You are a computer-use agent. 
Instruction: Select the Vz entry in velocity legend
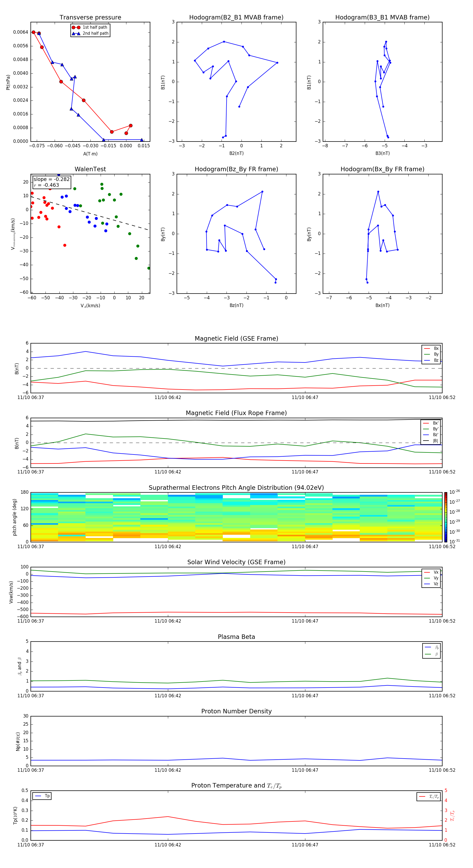pyautogui.click(x=431, y=584)
